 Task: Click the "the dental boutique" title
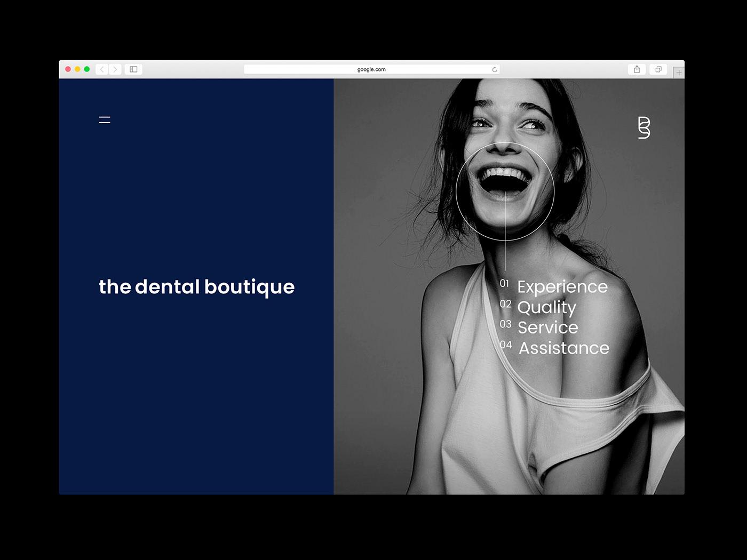coord(197,287)
